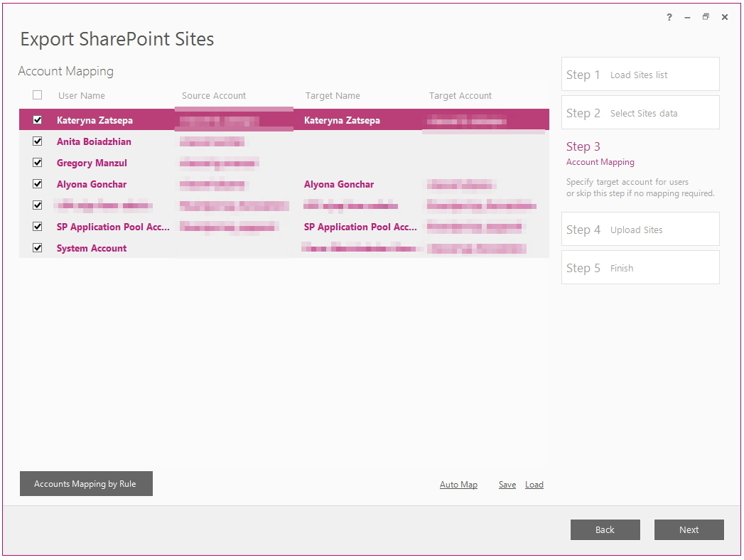Uncheck the SP Application Pool Acc... checkbox
Screen dimensions: 744x560
point(38,227)
